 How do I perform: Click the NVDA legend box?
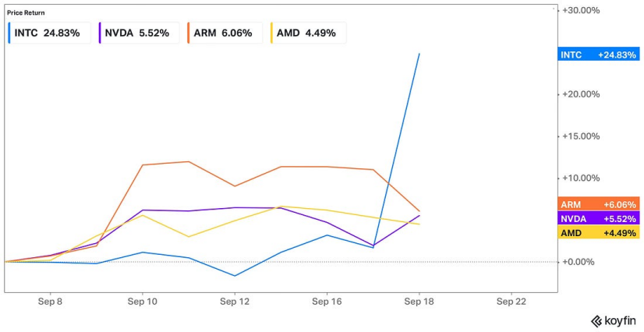[136, 33]
